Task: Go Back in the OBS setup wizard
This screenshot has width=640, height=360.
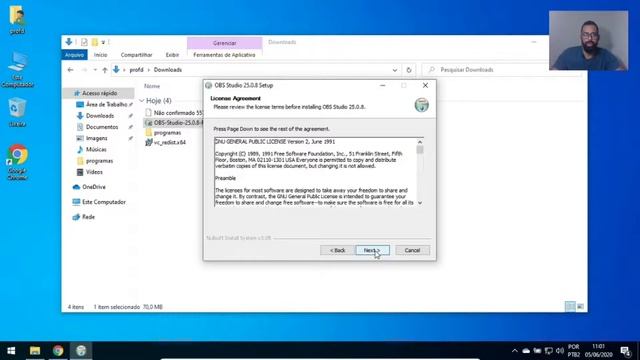Action: tap(337, 250)
